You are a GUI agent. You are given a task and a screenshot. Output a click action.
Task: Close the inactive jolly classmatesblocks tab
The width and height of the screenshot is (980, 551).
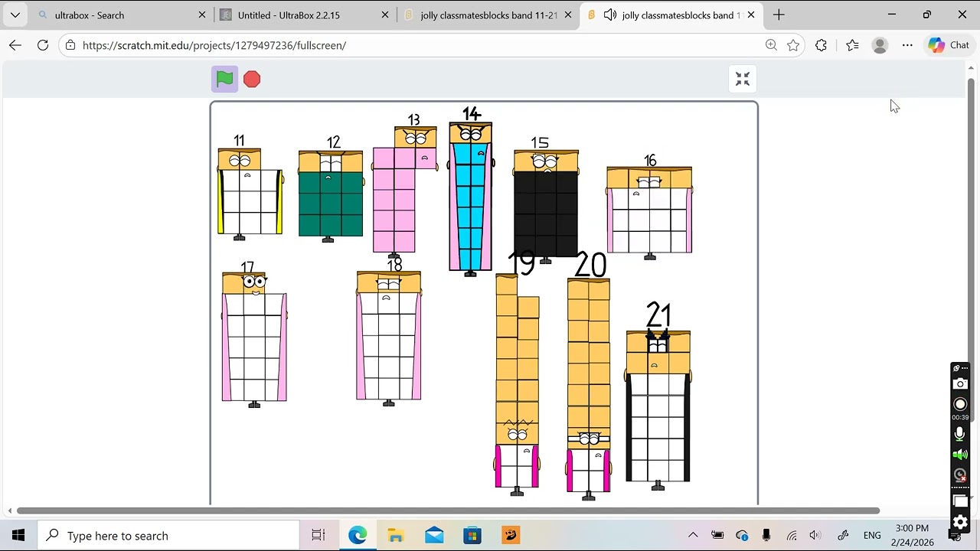tap(569, 15)
